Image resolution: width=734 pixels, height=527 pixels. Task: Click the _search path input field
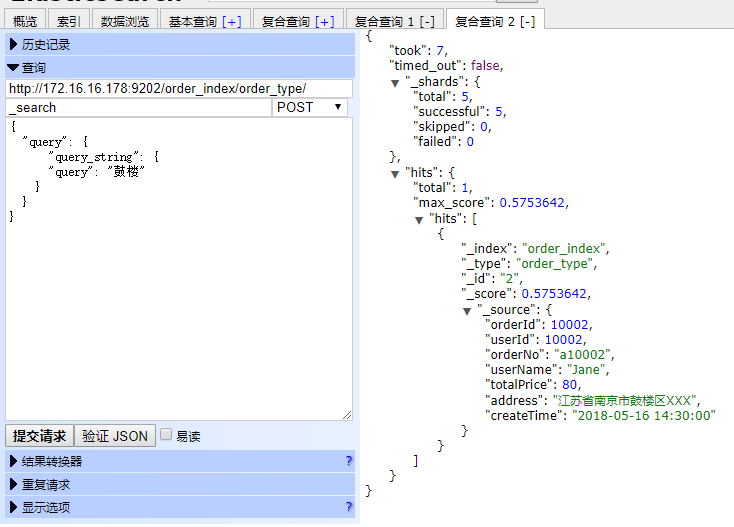pos(138,107)
